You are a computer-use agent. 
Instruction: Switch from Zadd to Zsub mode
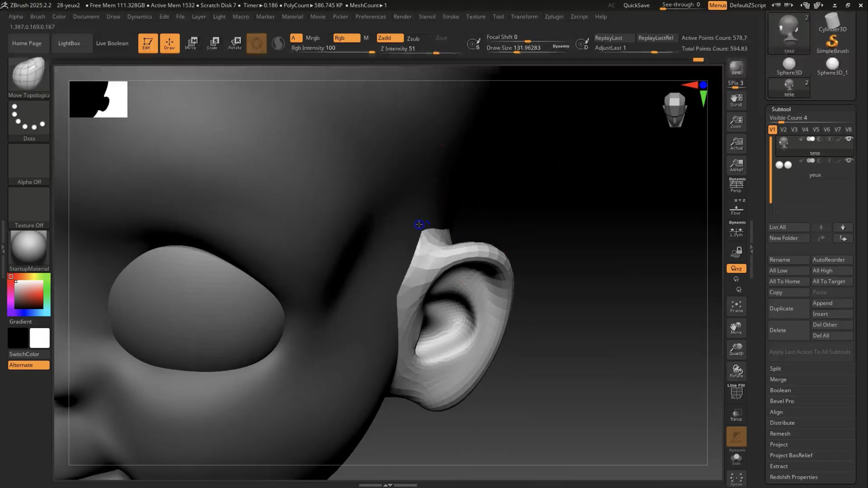[413, 38]
